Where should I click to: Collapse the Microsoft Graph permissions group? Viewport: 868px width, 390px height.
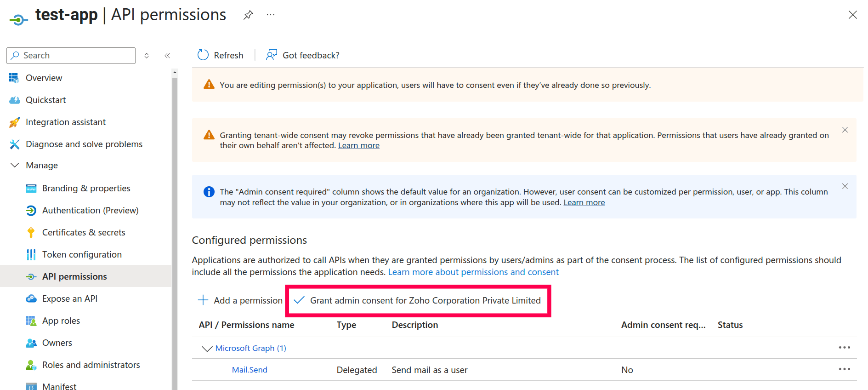[x=207, y=349]
